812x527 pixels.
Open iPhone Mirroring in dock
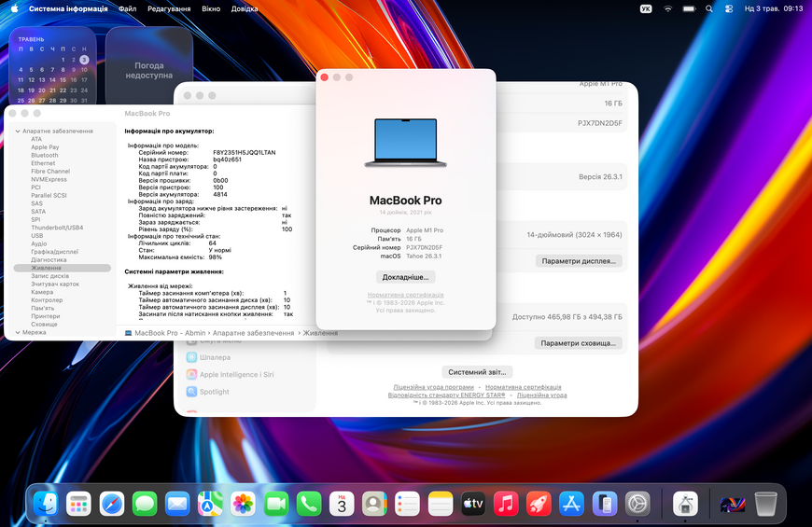605,504
